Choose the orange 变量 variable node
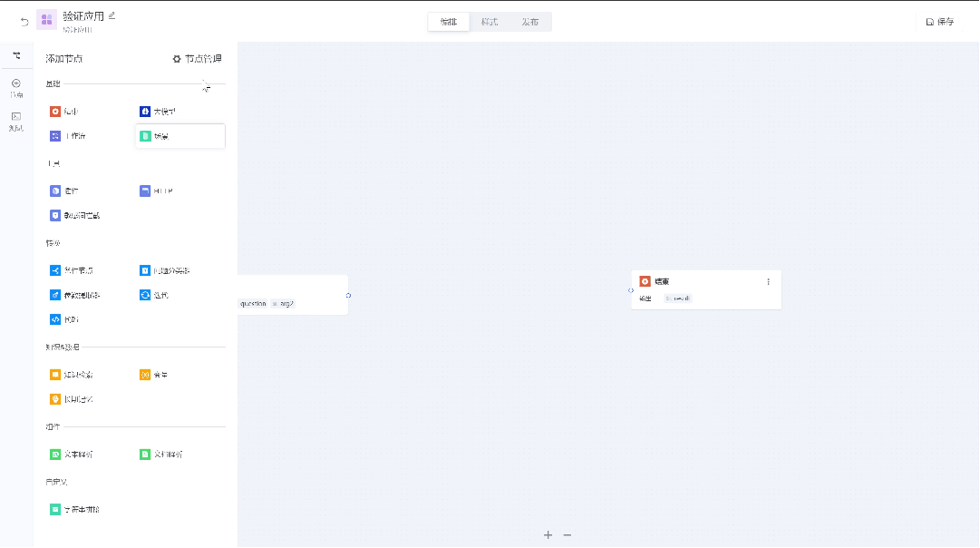The width and height of the screenshot is (980, 548). click(154, 375)
